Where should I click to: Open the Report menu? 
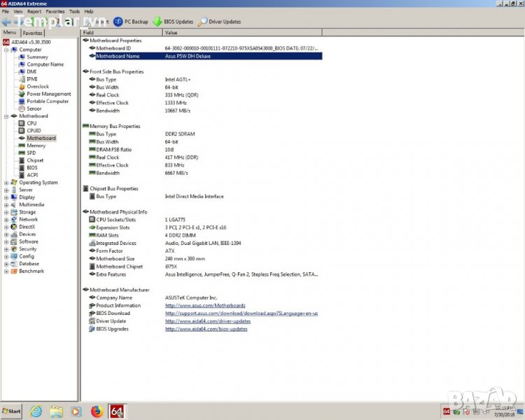point(34,12)
